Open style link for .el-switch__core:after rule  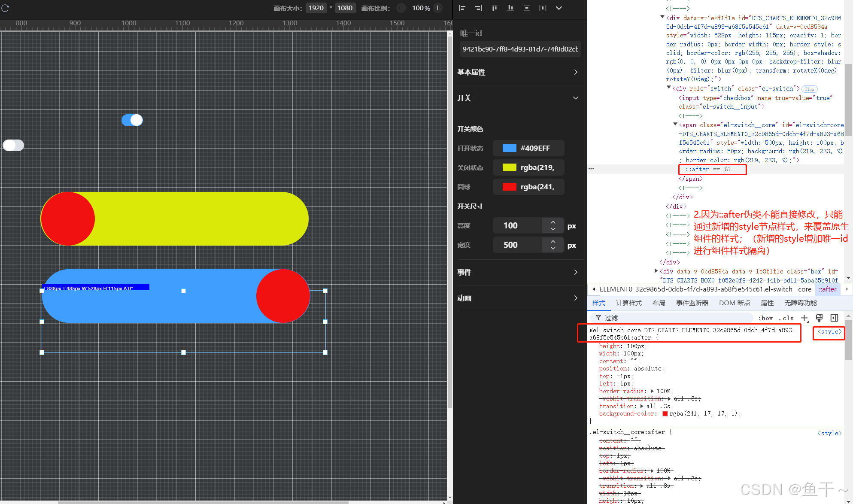point(829,433)
